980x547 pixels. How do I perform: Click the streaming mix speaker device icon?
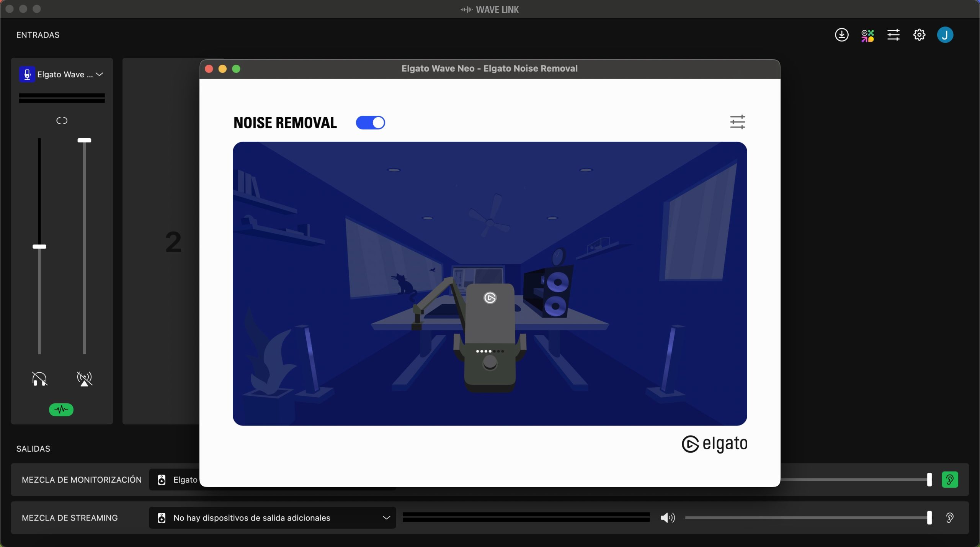coord(162,518)
